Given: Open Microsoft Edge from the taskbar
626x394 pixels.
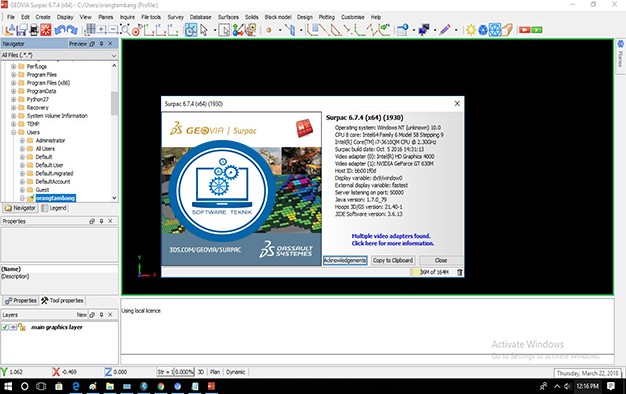Looking at the screenshot, I should 76,386.
